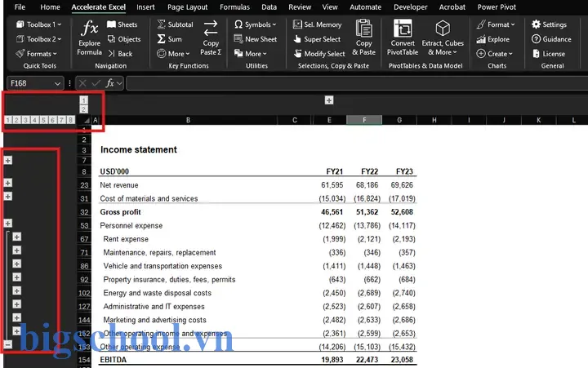The width and height of the screenshot is (588, 368).
Task: Switch to the Review tab
Action: pos(300,7)
